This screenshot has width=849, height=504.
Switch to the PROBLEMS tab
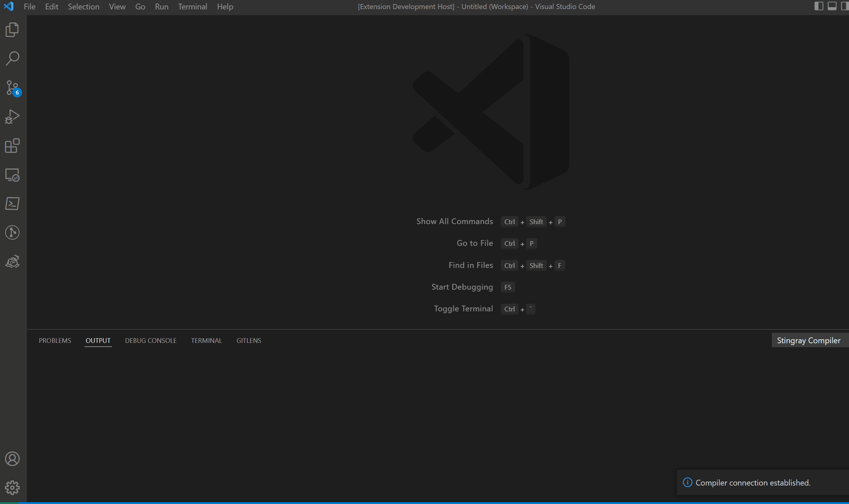pos(55,340)
